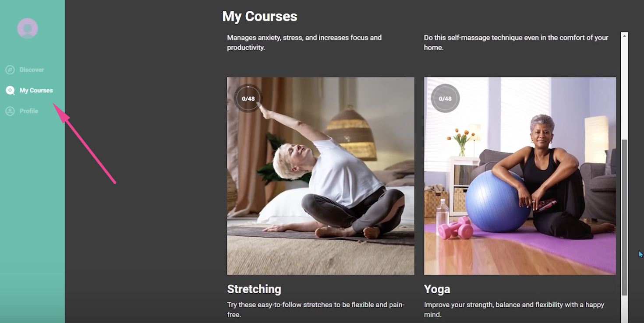Image resolution: width=644 pixels, height=323 pixels.
Task: Click the My Courses sidebar icon
Action: [x=10, y=90]
